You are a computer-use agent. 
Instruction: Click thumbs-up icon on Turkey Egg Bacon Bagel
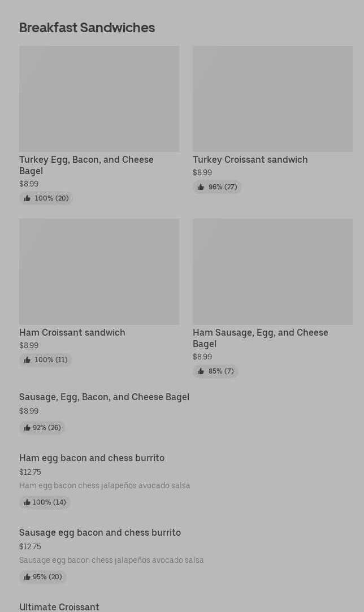27,198
